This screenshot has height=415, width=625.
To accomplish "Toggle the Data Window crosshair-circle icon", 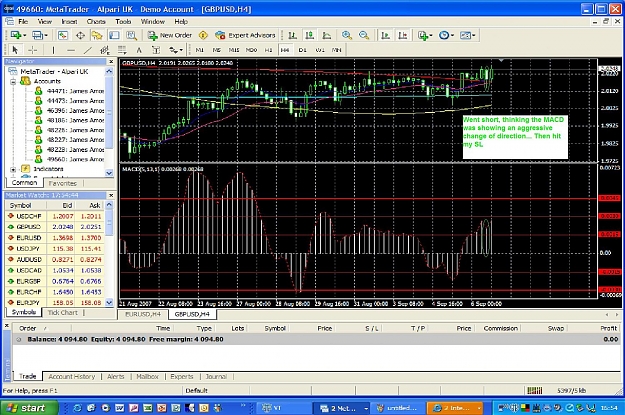I will pyautogui.click(x=80, y=35).
